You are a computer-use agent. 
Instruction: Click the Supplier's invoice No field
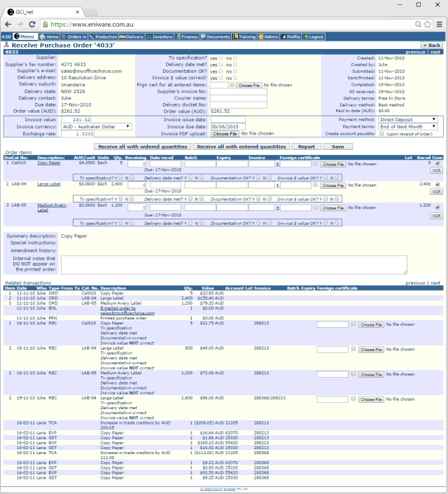coord(238,92)
